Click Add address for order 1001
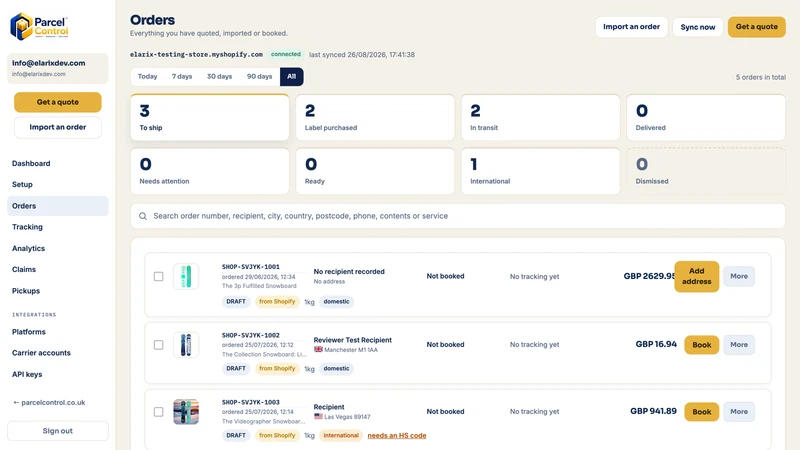Image resolution: width=800 pixels, height=450 pixels. click(x=696, y=277)
